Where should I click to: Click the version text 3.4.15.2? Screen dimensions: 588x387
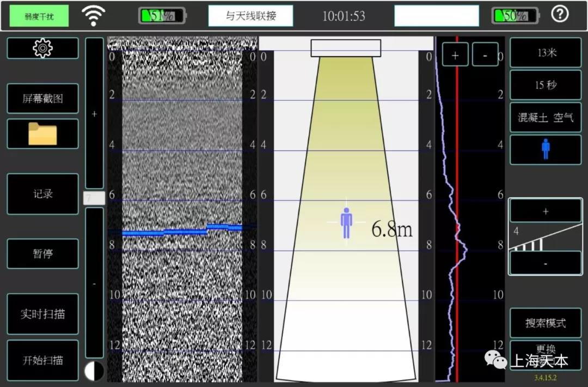[545, 377]
